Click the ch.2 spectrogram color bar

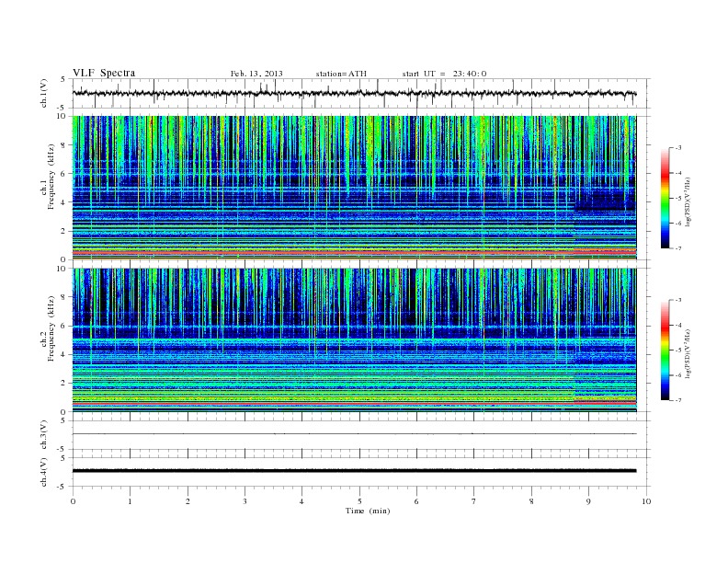[665, 350]
